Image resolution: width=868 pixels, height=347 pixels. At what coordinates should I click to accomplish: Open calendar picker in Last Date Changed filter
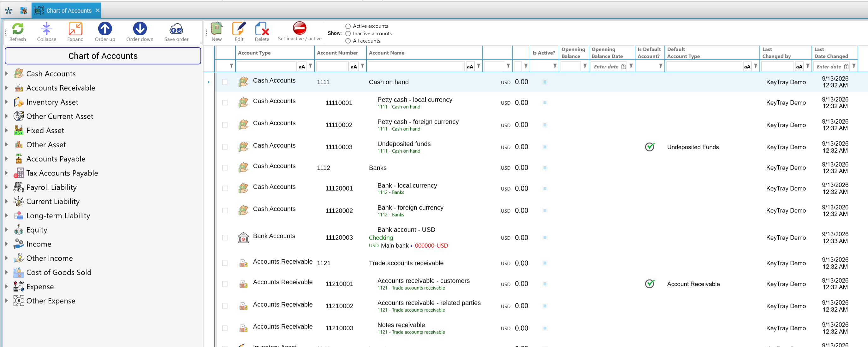pos(846,67)
